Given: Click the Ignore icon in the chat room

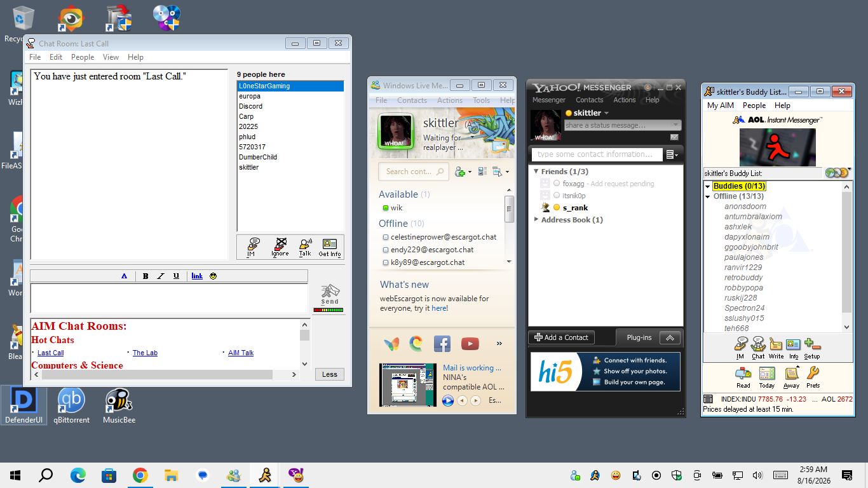Looking at the screenshot, I should point(280,247).
